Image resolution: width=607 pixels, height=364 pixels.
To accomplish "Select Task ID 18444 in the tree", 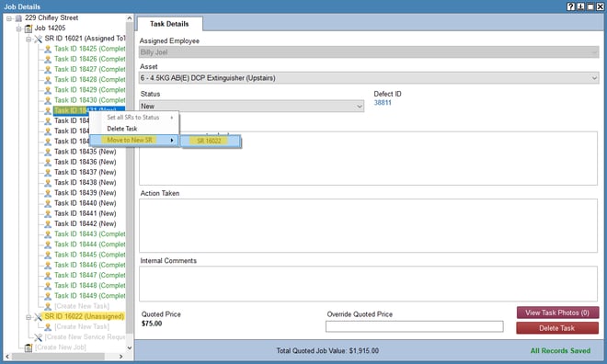I will [90, 245].
